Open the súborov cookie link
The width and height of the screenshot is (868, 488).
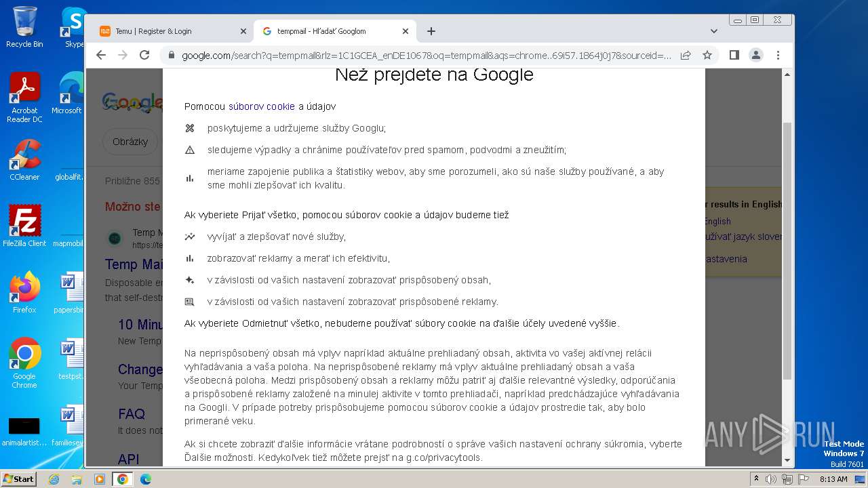262,106
